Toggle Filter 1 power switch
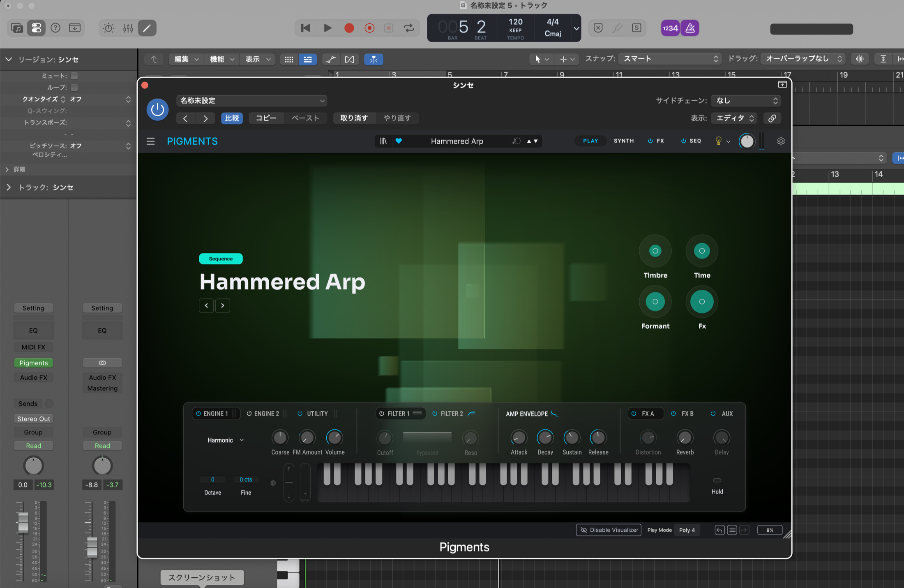The image size is (904, 588). click(x=382, y=414)
